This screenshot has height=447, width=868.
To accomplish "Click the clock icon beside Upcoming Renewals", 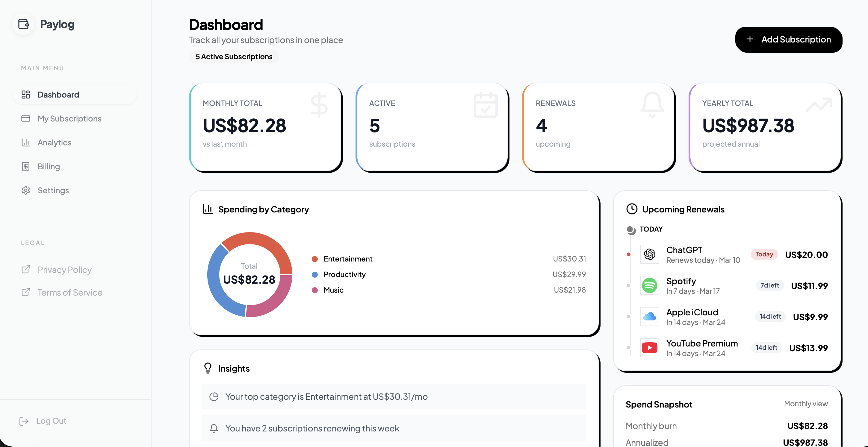I will click(x=632, y=209).
